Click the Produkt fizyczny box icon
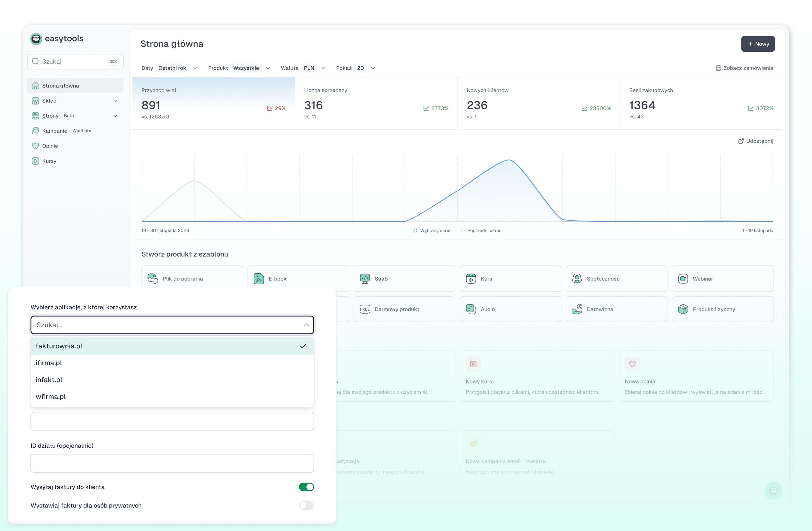The image size is (812, 531). point(683,309)
